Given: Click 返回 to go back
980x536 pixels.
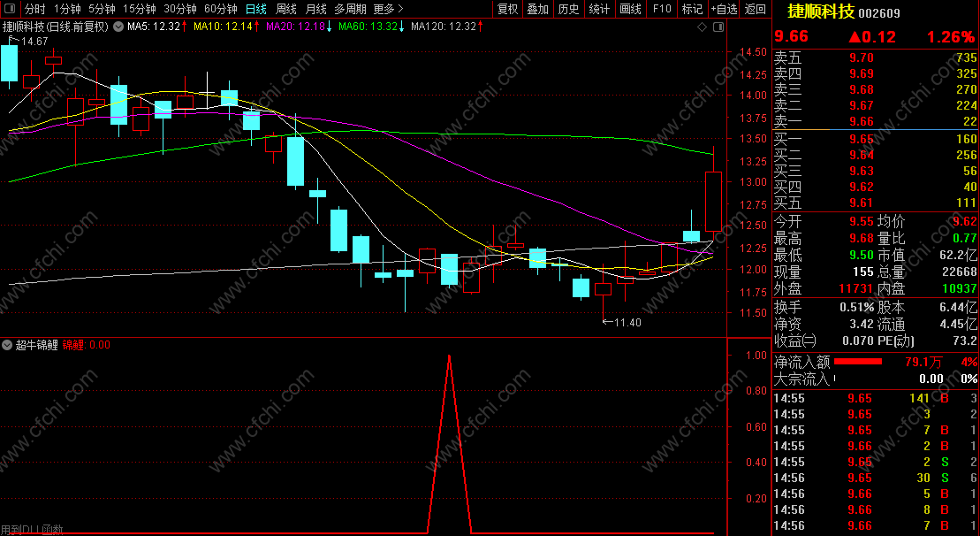Looking at the screenshot, I should coord(756,9).
